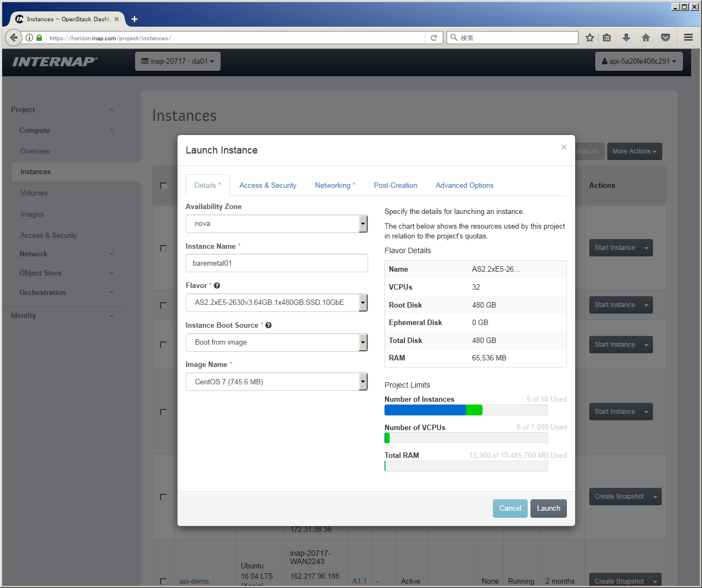This screenshot has height=588, width=702.
Task: Toggle the select-all checkbox in table header
Action: click(163, 186)
